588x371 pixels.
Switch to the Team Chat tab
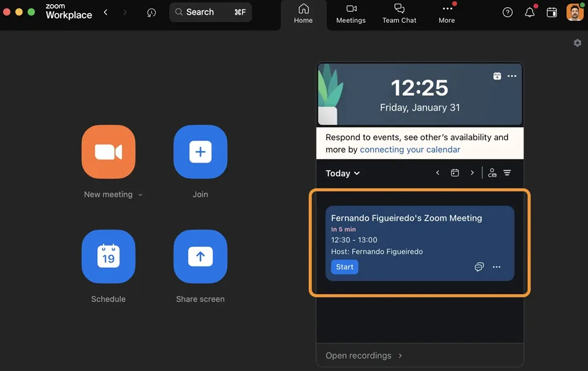pyautogui.click(x=399, y=14)
